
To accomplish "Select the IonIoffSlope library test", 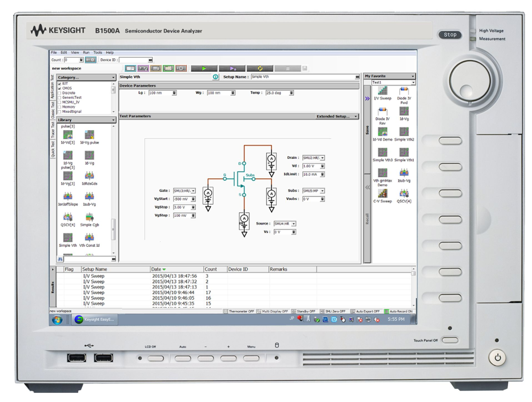I will click(68, 199).
